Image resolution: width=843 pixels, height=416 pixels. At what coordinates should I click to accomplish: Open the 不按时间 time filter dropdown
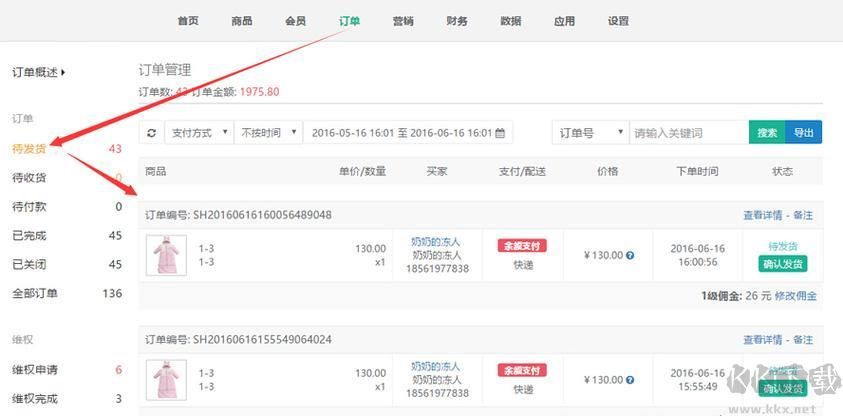coord(269,133)
